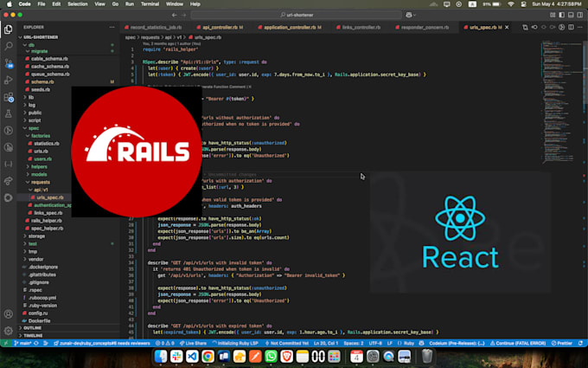Click the Explorer more actions ellipsis
Screen dimensions: 588x368
(112, 27)
